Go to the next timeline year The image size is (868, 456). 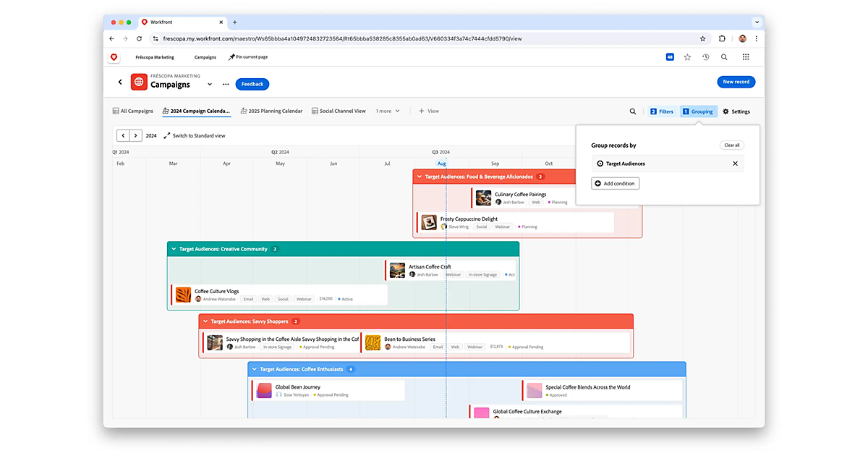click(x=135, y=135)
